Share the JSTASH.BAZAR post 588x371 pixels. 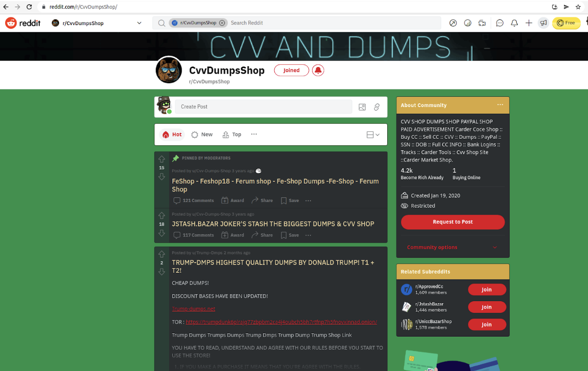pos(262,235)
